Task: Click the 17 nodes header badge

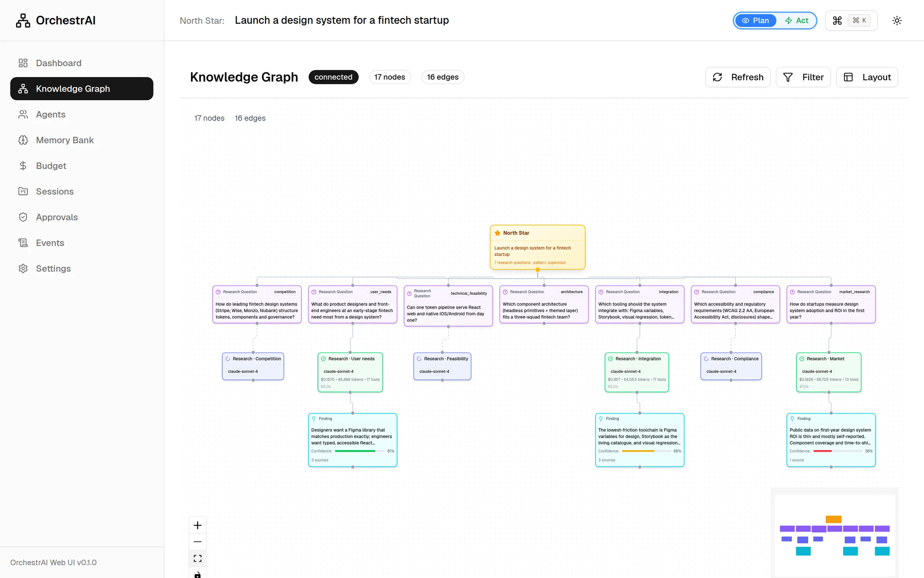Action: tap(390, 77)
